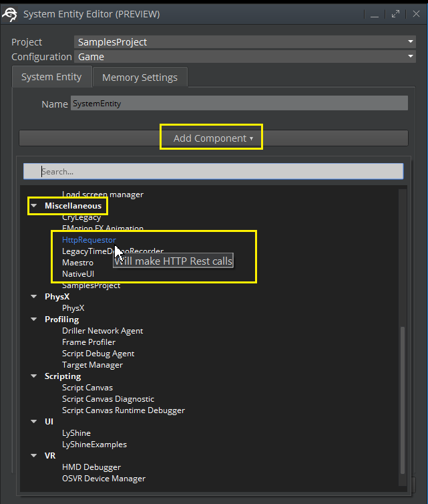Open the Project dropdown showing SamplesProject

tap(245, 42)
